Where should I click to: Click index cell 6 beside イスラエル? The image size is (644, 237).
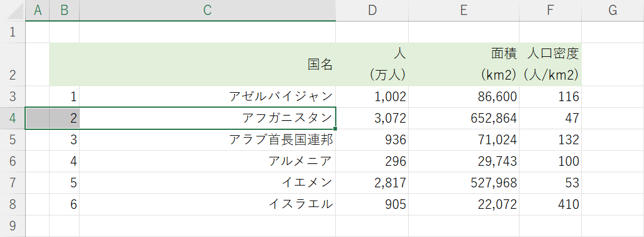[x=65, y=204]
